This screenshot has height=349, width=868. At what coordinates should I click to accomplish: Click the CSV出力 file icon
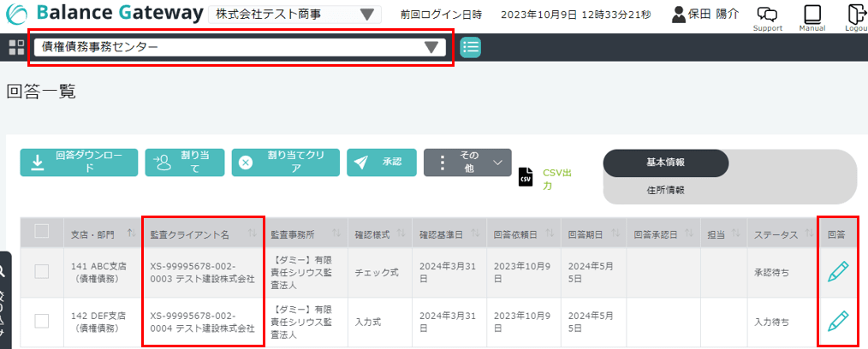click(526, 177)
